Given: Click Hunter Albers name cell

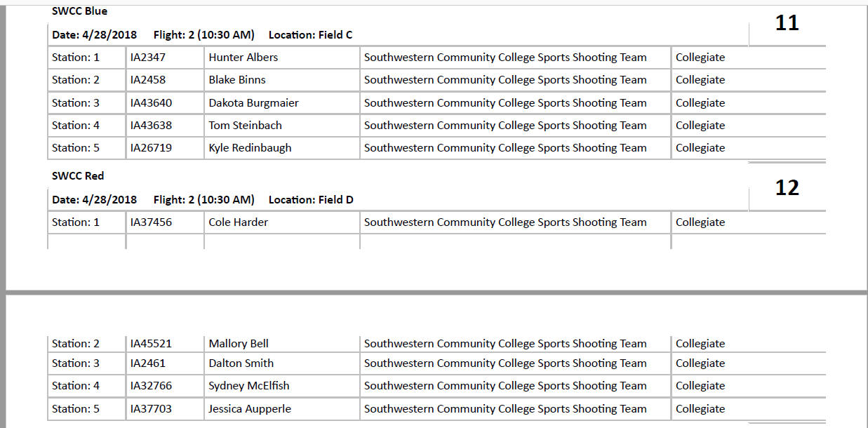Looking at the screenshot, I should (243, 58).
